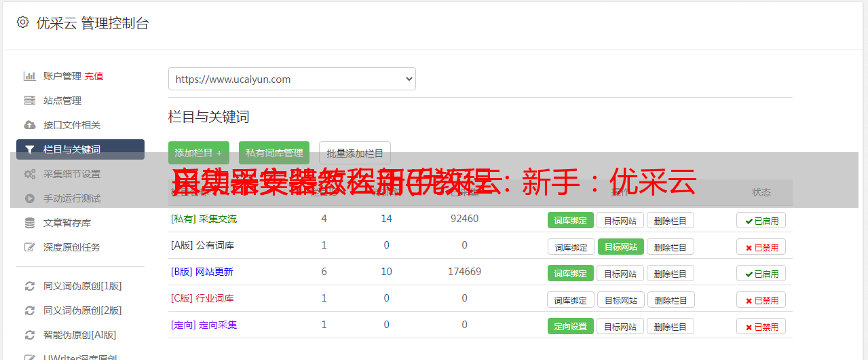Click 定向设置 for 定向采集 row
Viewport: 868px width, 360px height.
pyautogui.click(x=571, y=326)
